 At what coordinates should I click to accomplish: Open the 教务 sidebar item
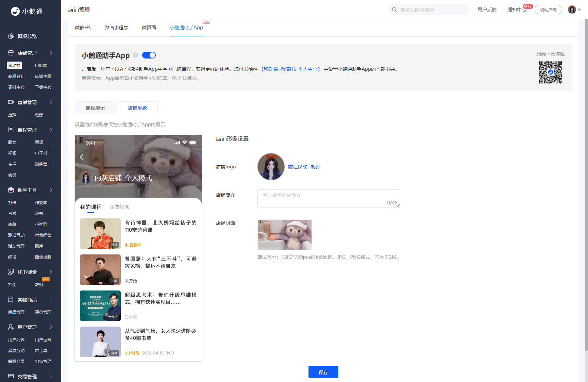[x=39, y=284]
